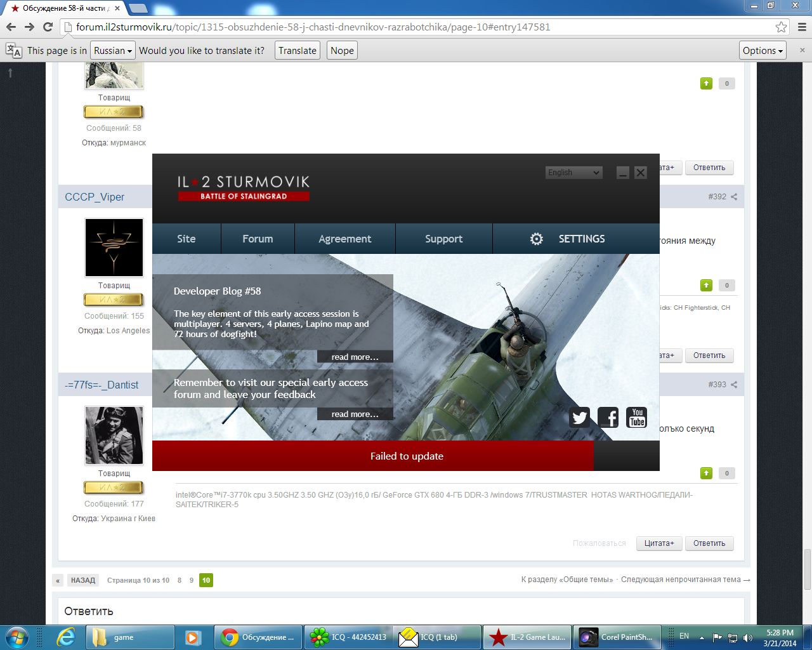Open the ICQ (1 tab) taskbar window

(438, 637)
